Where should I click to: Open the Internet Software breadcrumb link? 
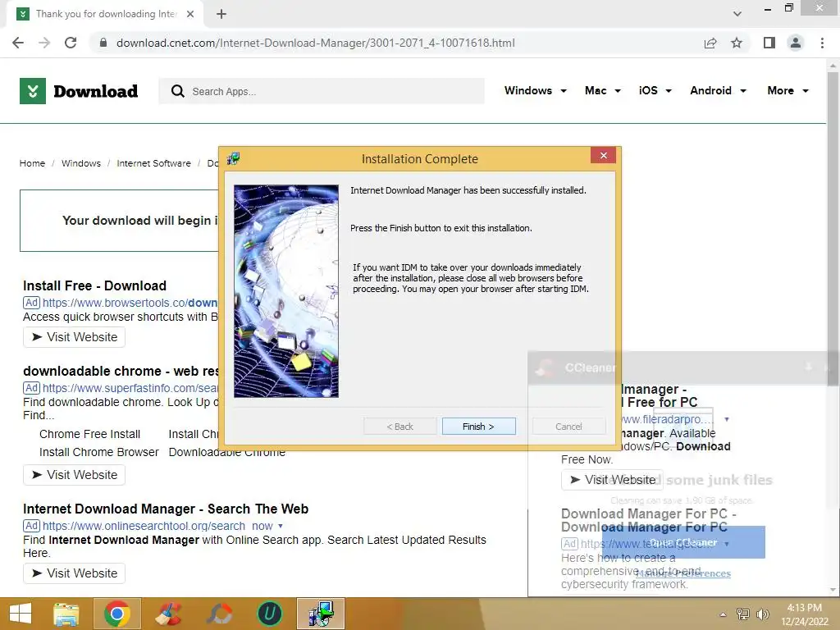pos(153,163)
